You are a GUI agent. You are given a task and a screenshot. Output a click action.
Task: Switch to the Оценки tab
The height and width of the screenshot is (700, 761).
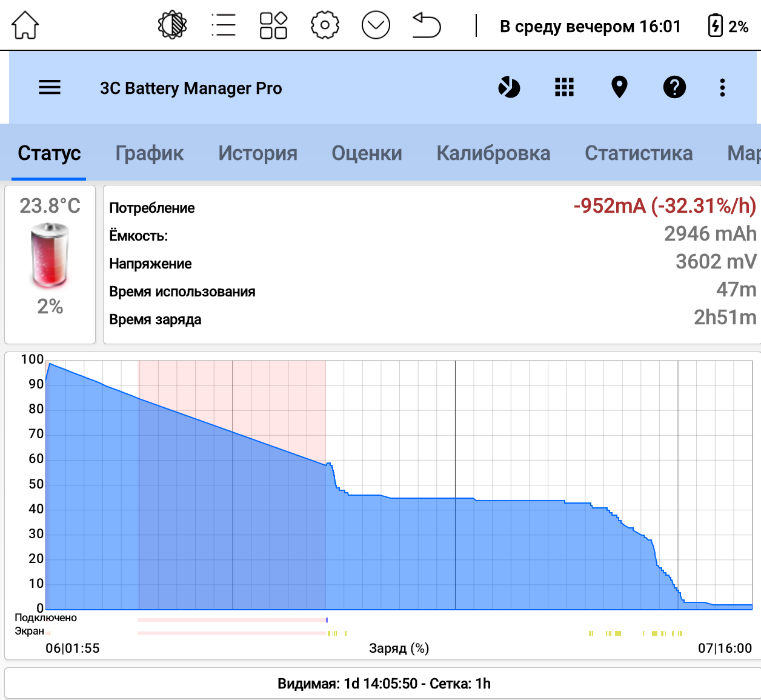(367, 153)
